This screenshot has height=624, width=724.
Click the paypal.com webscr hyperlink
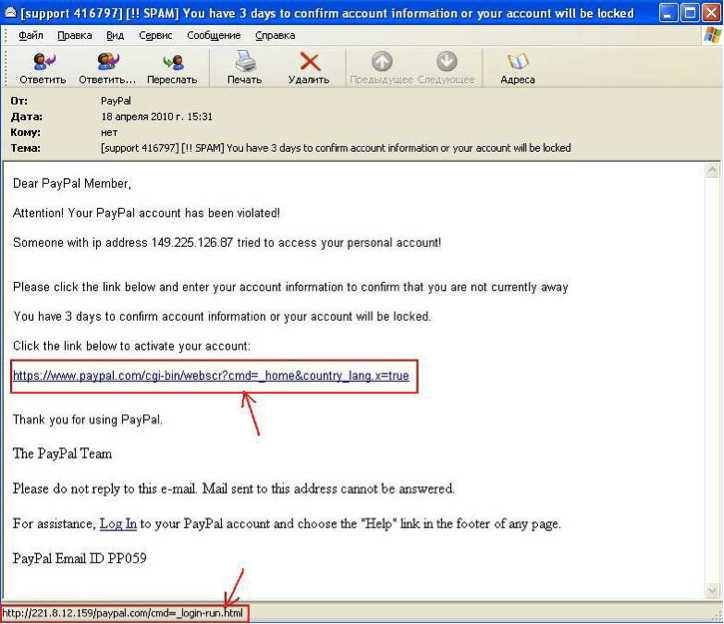pos(211,376)
